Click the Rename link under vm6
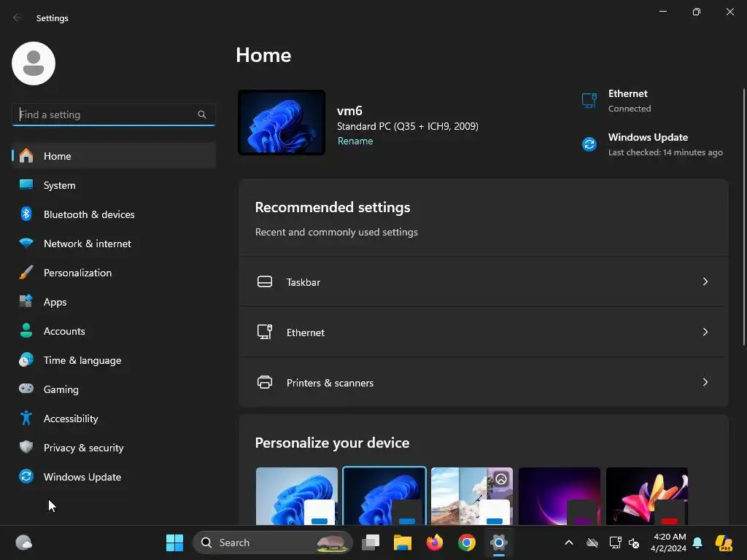This screenshot has width=747, height=560. 355,141
